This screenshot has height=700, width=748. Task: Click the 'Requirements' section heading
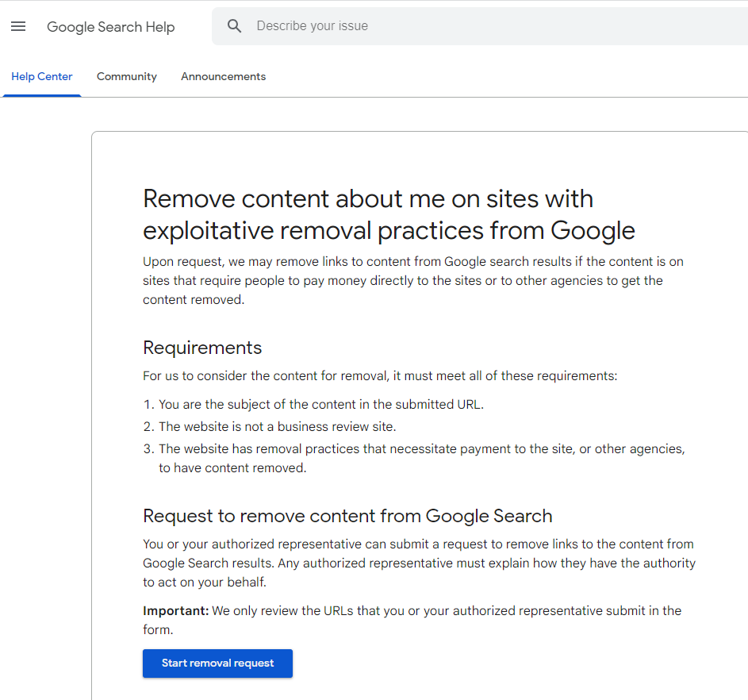[202, 348]
